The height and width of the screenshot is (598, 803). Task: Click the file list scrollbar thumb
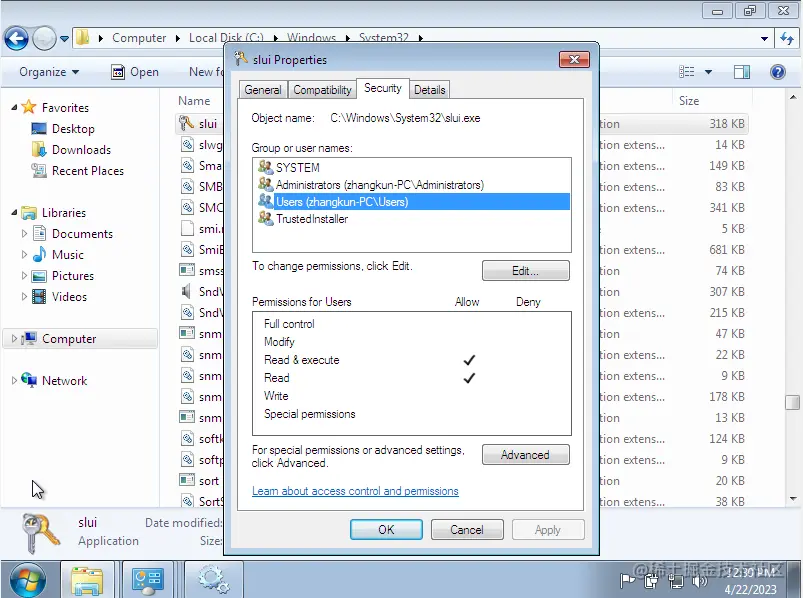click(x=793, y=402)
